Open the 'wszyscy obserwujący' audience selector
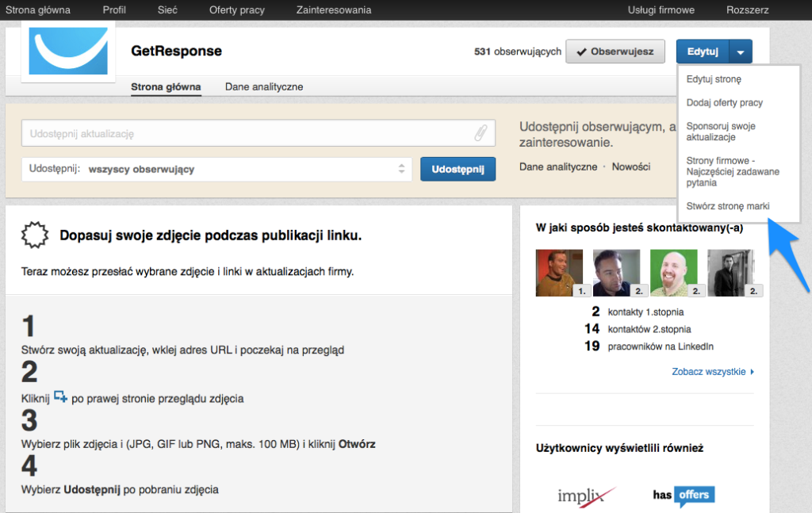Viewport: 812px width, 513px height. coord(217,169)
